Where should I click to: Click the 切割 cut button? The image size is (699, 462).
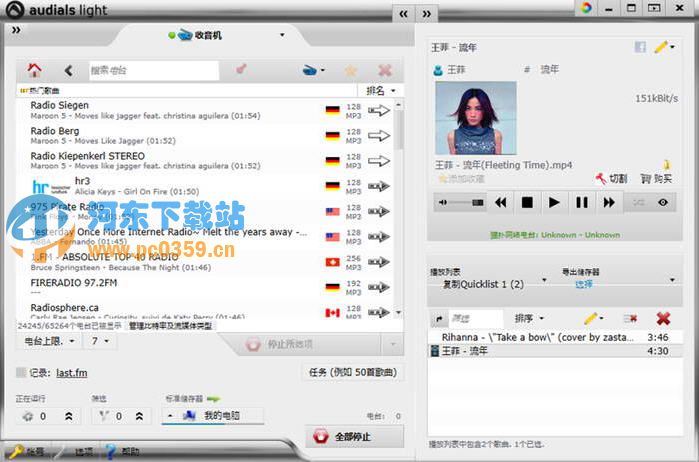click(611, 179)
